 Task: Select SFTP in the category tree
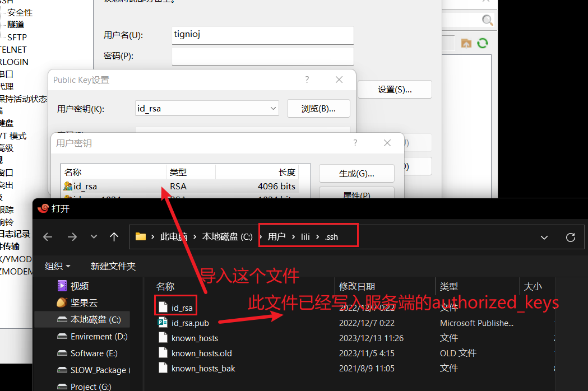pyautogui.click(x=17, y=37)
